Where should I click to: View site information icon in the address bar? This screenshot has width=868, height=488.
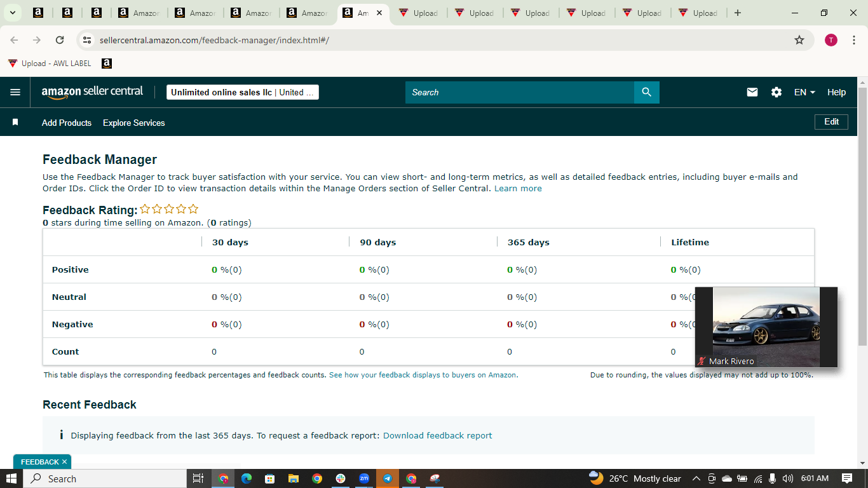coord(88,40)
